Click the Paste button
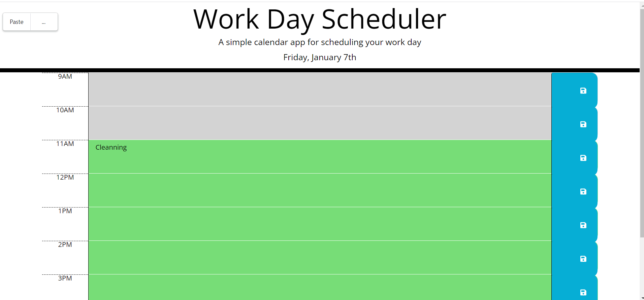The height and width of the screenshot is (300, 644). 16,22
